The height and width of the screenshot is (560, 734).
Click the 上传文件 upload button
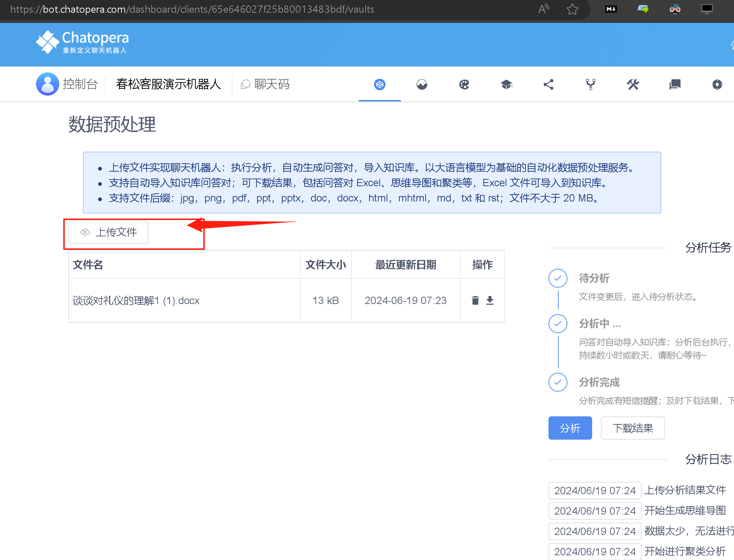click(x=108, y=232)
